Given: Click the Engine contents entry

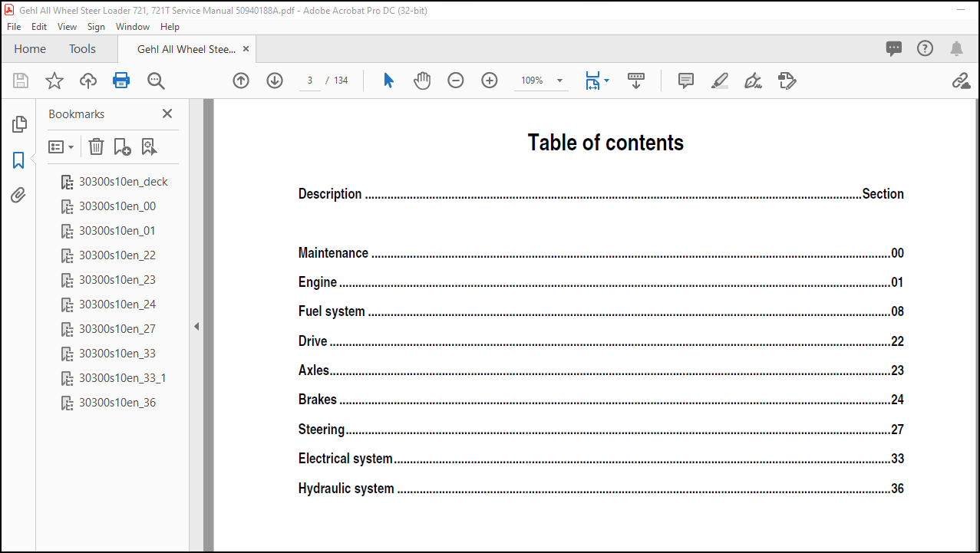Looking at the screenshot, I should [x=601, y=282].
